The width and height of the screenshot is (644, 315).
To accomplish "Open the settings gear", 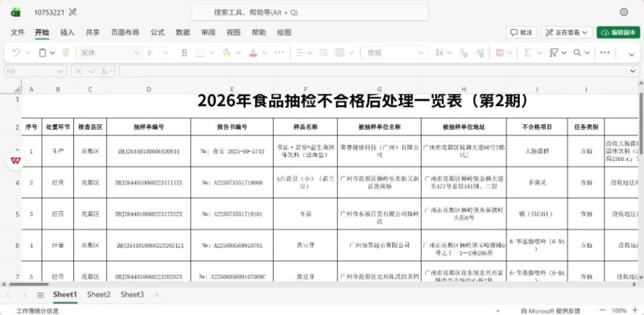I will (x=623, y=12).
